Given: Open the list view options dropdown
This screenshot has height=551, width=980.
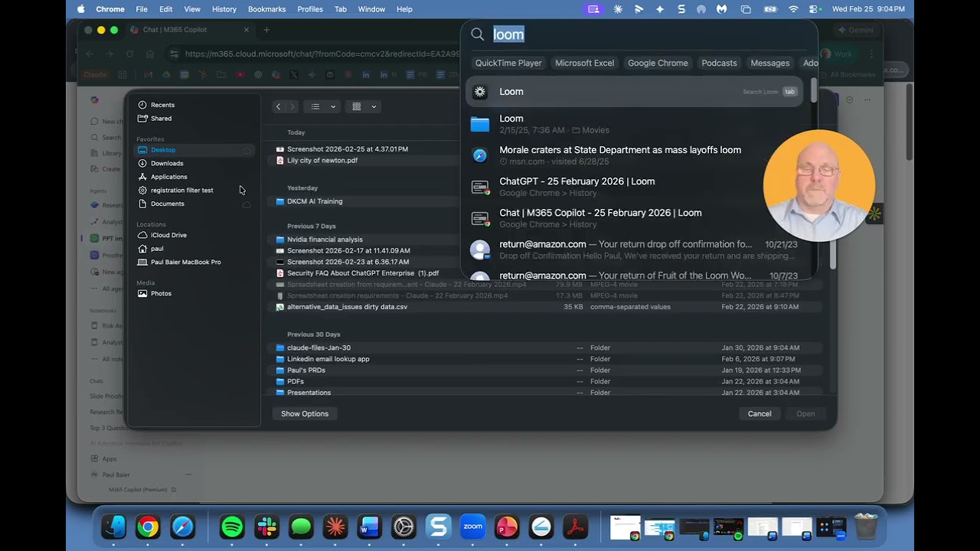Looking at the screenshot, I should (x=322, y=106).
